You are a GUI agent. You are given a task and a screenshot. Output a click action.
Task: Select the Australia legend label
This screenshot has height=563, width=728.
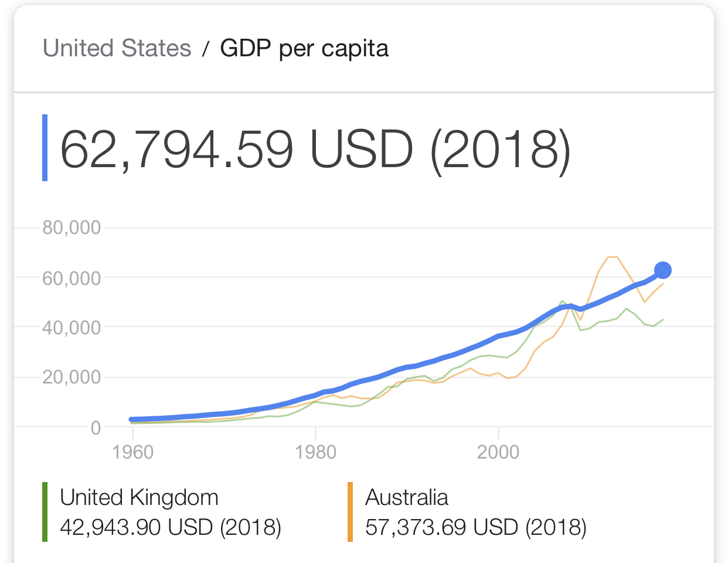[x=407, y=497]
